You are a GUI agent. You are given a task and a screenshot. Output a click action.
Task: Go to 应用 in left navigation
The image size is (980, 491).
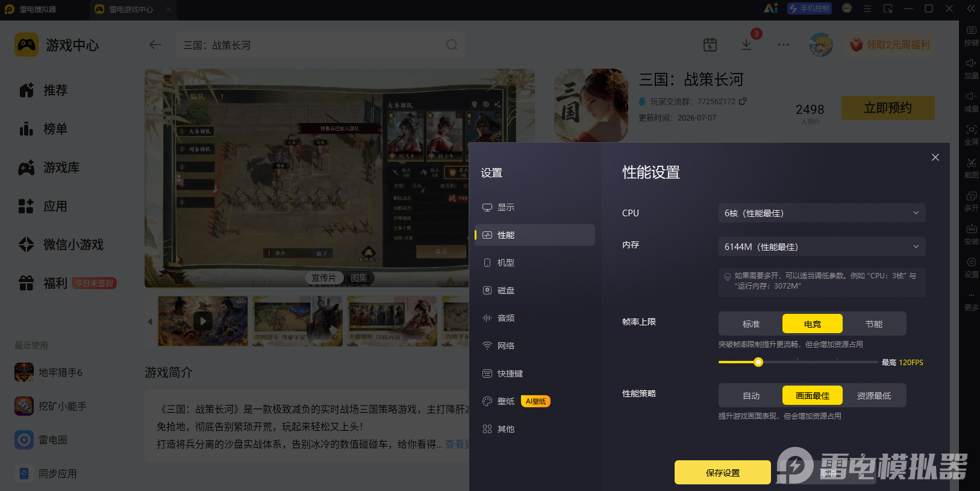coord(43,206)
